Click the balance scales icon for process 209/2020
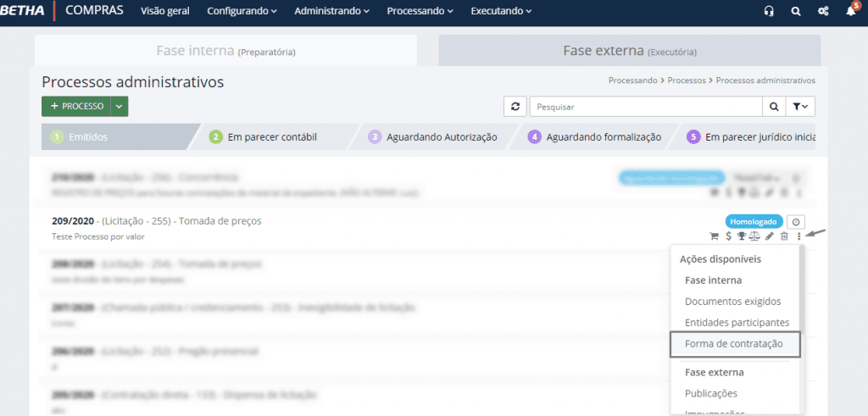Screen dimensions: 868x416 coord(754,236)
